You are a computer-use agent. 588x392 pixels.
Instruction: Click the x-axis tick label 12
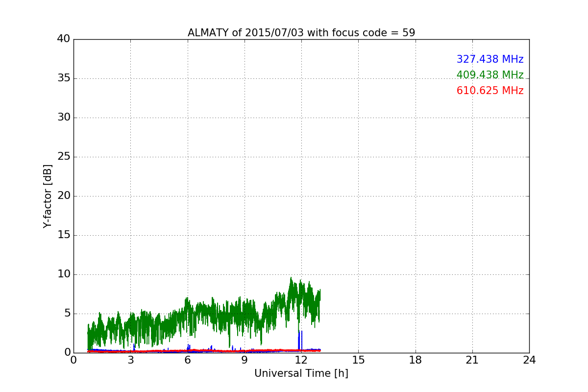tap(301, 360)
